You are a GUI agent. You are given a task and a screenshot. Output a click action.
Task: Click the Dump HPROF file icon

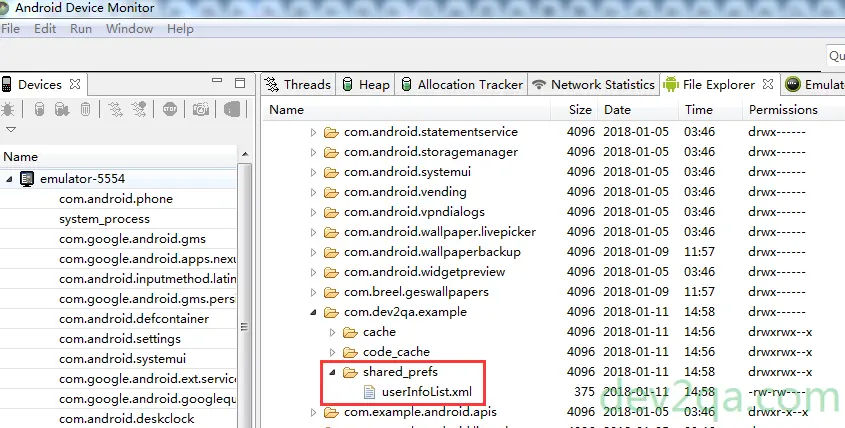tap(62, 109)
